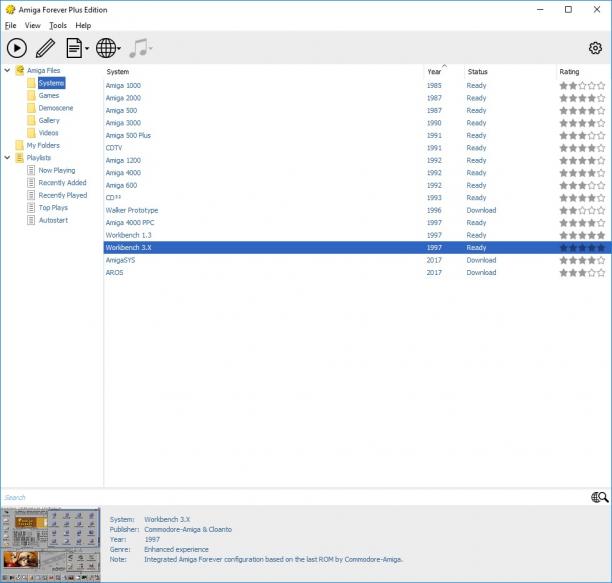Select the Playlists node
The image size is (612, 583).
[39, 158]
